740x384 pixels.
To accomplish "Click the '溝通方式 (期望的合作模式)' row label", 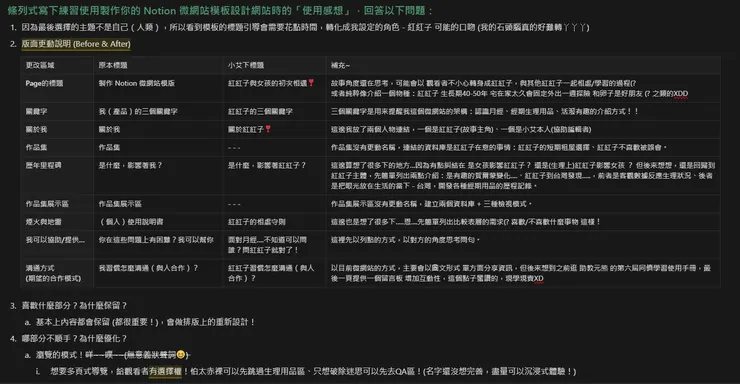I will (x=57, y=273).
